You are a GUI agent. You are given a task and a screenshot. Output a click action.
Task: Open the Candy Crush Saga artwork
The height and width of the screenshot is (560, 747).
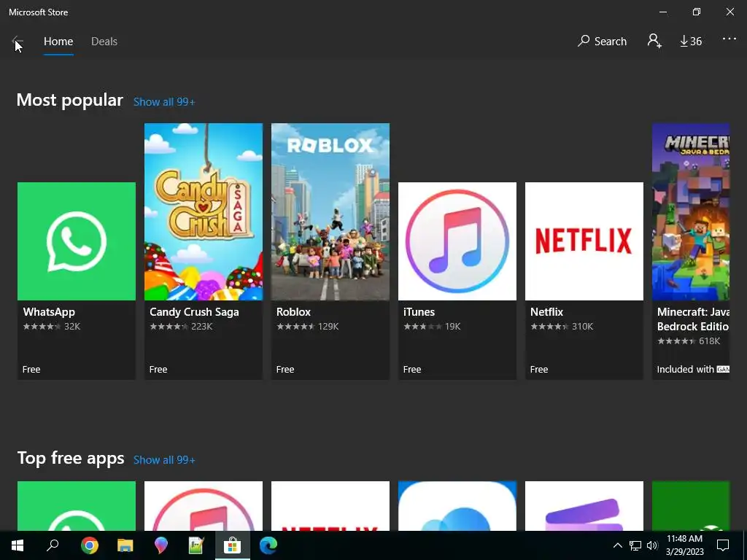[204, 211]
